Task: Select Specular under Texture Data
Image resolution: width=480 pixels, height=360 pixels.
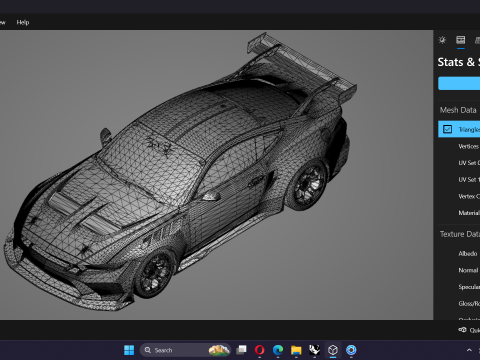Action: pos(469,287)
